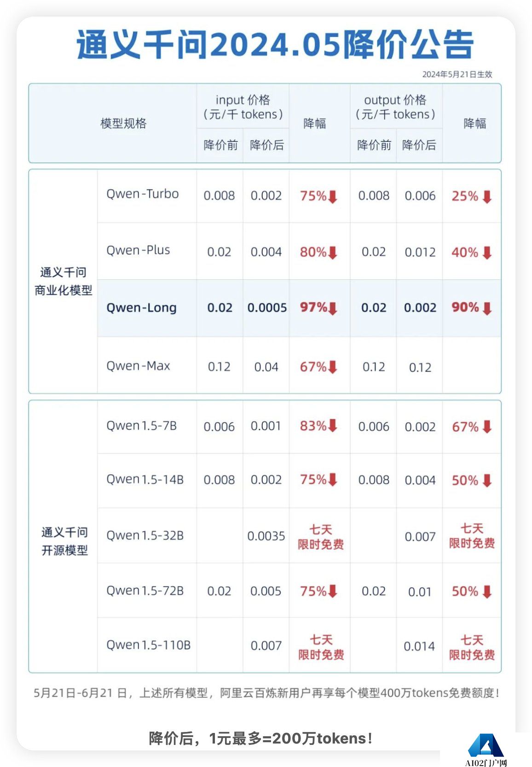532x767 pixels.
Task: Click the 通义千问商业化模型 category cell
Action: pyautogui.click(x=63, y=281)
